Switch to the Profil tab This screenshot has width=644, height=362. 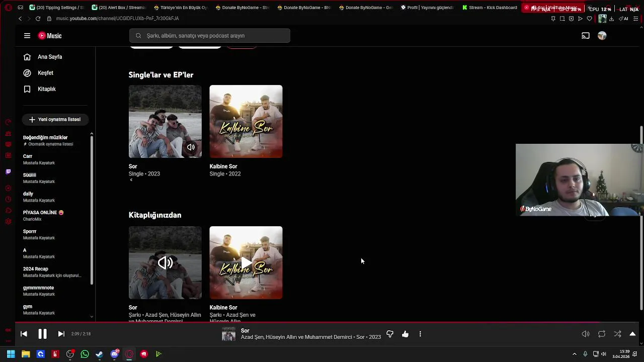(428, 8)
